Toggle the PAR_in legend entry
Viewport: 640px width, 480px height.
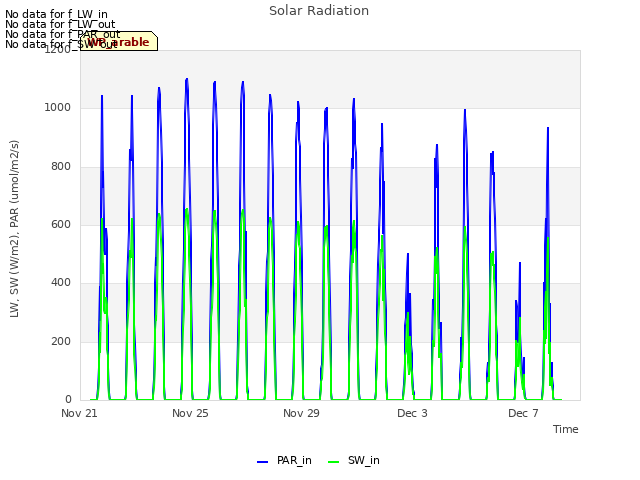click(284, 460)
